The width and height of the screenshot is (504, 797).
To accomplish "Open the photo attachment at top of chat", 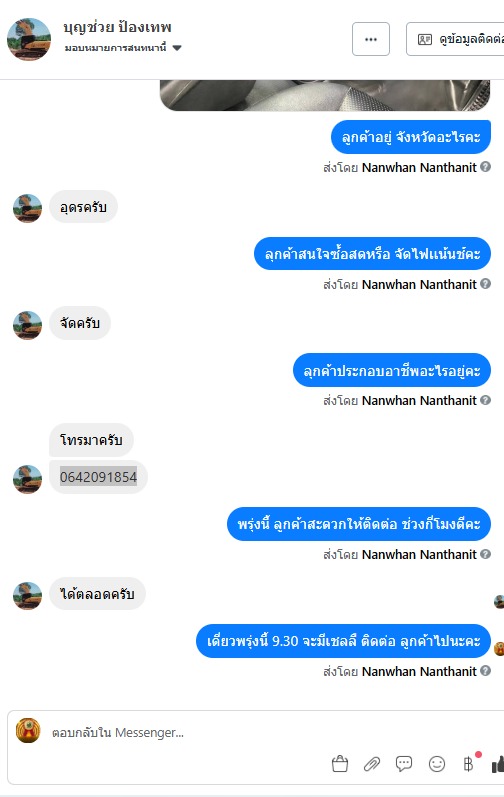I will pos(325,95).
